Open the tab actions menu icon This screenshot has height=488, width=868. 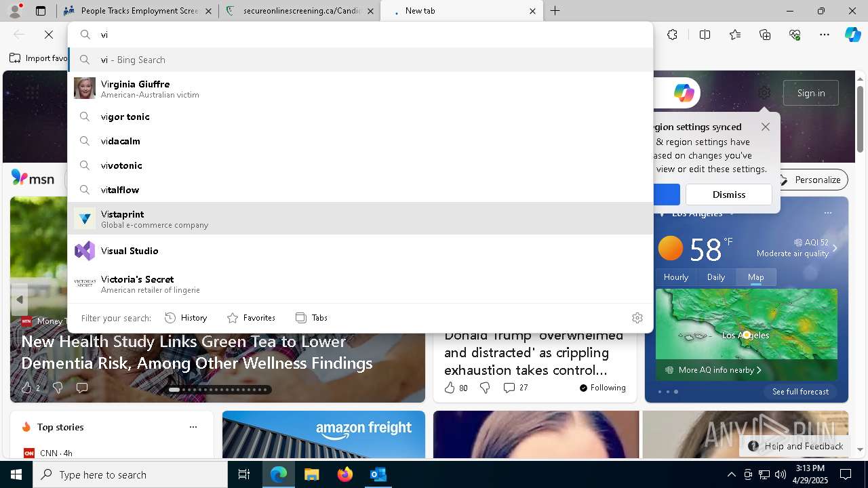coord(41,11)
